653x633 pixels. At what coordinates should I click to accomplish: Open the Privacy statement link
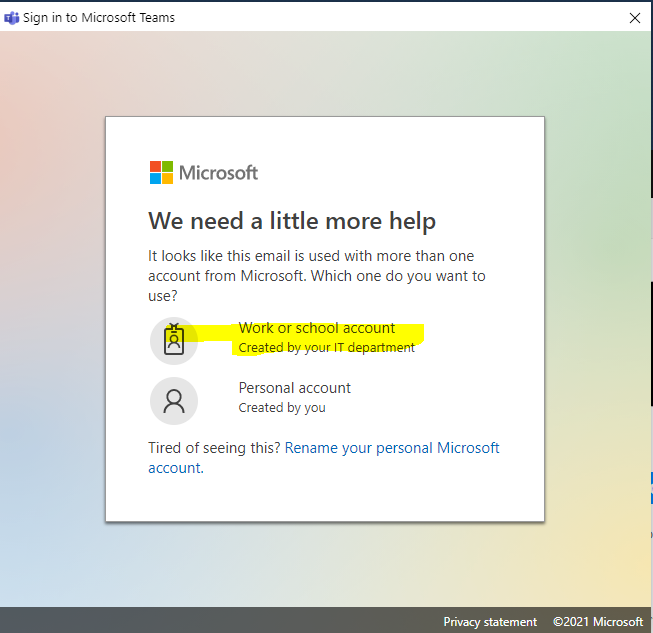pos(490,622)
